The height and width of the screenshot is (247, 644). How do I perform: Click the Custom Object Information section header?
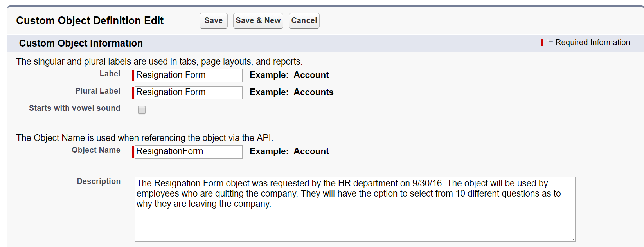click(x=81, y=43)
